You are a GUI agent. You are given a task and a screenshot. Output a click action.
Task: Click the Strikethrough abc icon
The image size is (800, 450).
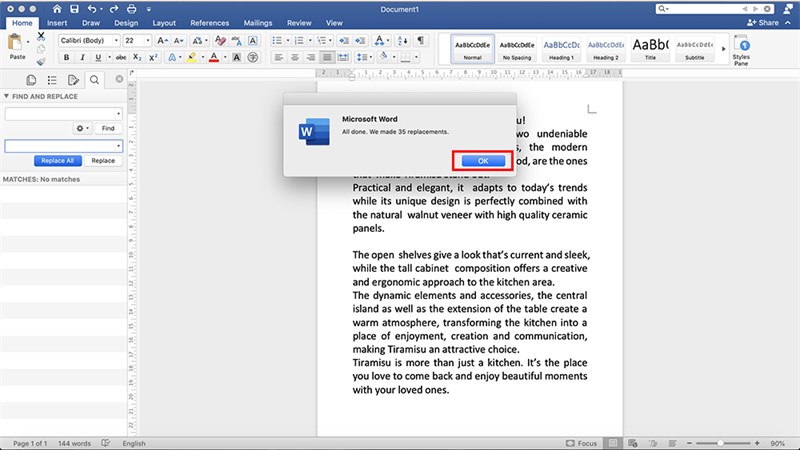pyautogui.click(x=121, y=58)
